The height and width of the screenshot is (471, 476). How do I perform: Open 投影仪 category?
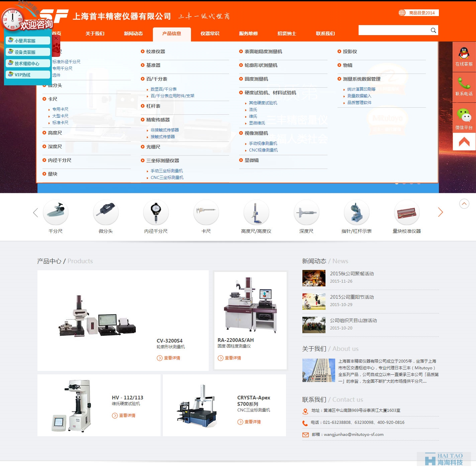coord(350,52)
